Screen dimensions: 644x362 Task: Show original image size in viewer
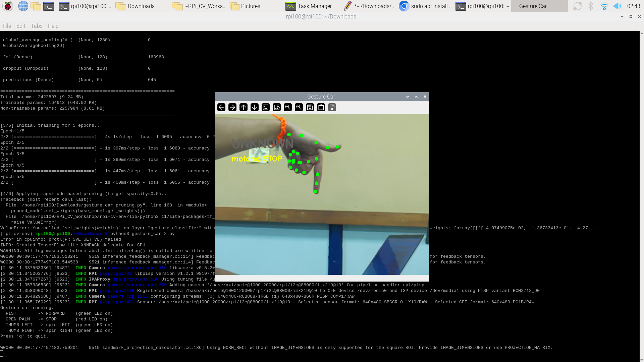click(x=266, y=107)
